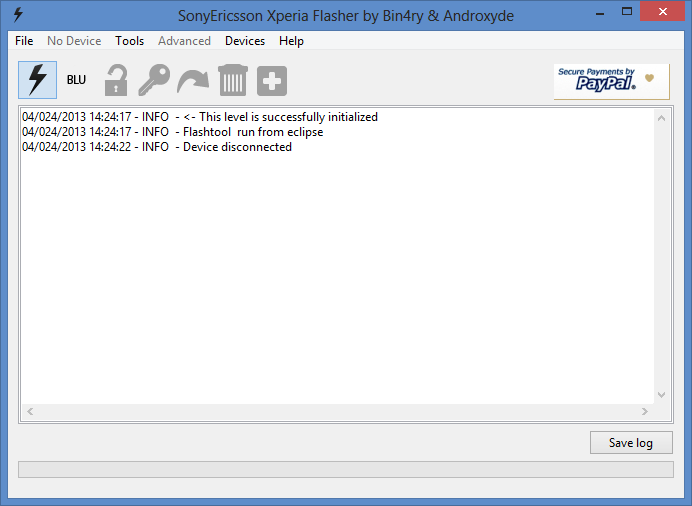Image resolution: width=692 pixels, height=506 pixels.
Task: Close the Xperia Flasher window
Action: click(x=662, y=12)
